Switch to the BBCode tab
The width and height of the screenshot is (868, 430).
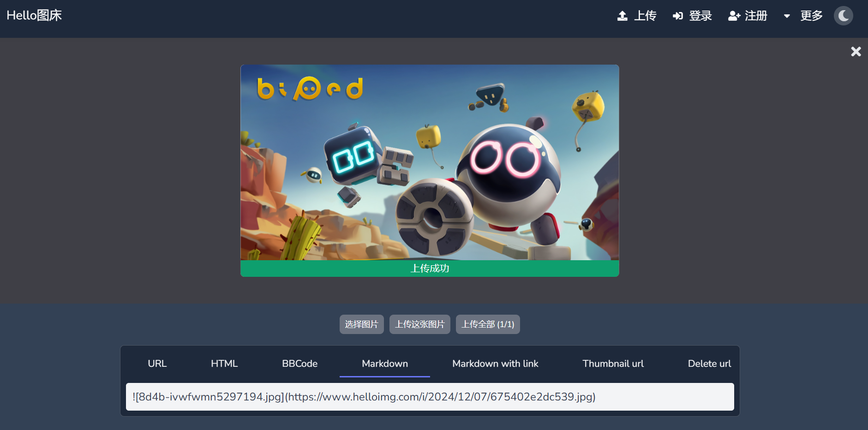300,364
